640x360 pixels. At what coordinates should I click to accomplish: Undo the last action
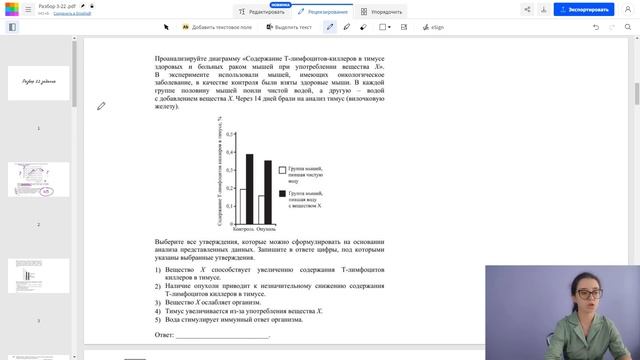coord(596,27)
